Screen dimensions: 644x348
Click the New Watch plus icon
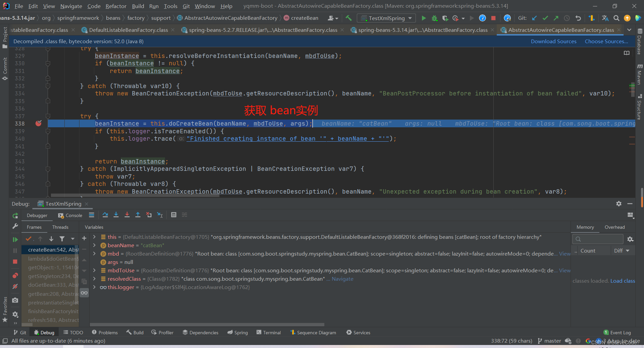click(x=84, y=238)
